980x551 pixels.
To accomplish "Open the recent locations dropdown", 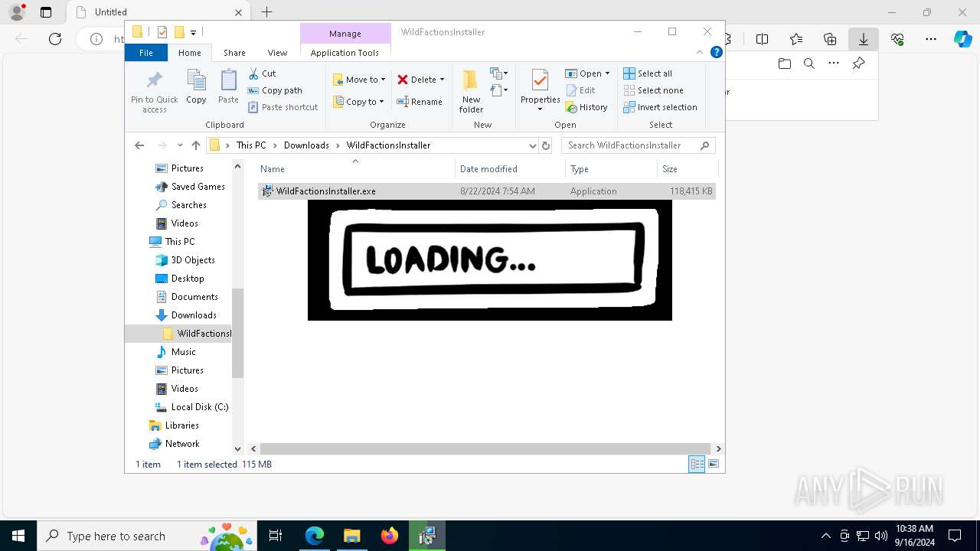I will point(180,145).
